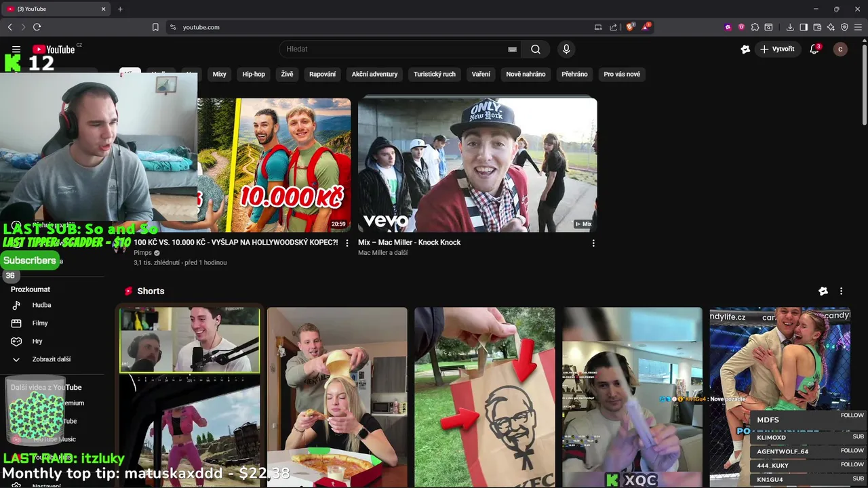Open a new browser tab
The width and height of the screenshot is (868, 488).
120,9
